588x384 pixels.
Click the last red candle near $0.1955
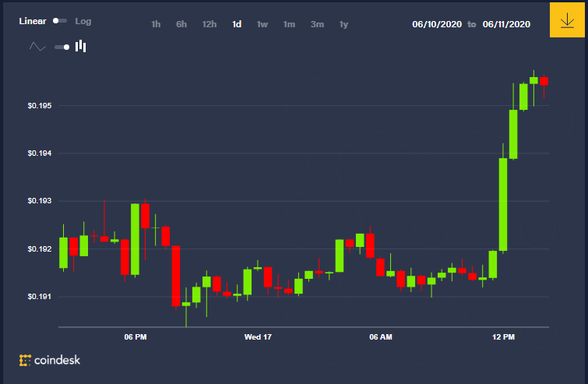pyautogui.click(x=544, y=81)
